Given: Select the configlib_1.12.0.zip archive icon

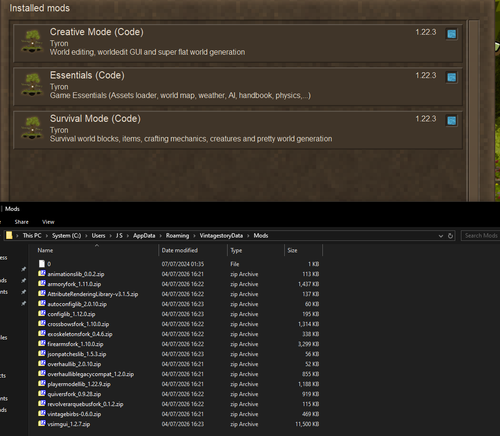Looking at the screenshot, I should click(42, 314).
